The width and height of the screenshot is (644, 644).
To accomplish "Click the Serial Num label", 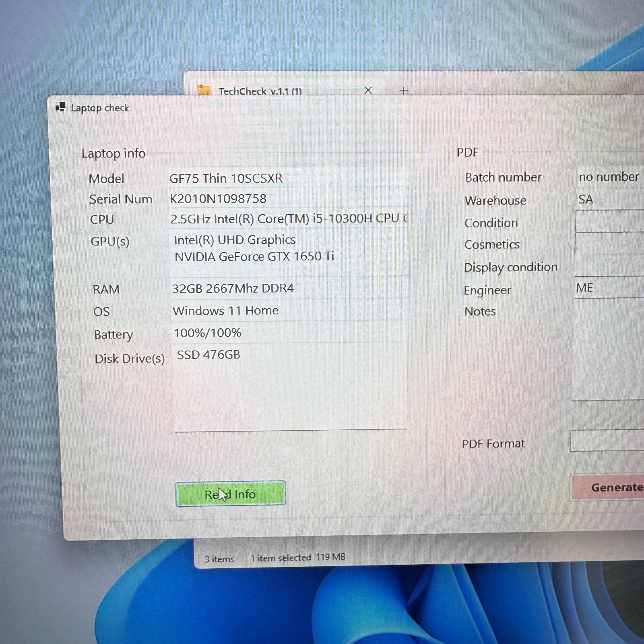I will [121, 199].
